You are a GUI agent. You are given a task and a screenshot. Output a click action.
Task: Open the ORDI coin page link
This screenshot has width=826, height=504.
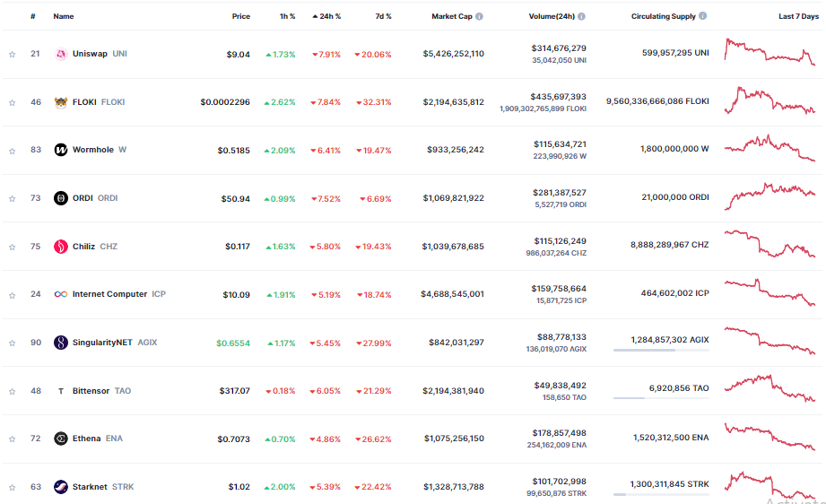(95, 198)
